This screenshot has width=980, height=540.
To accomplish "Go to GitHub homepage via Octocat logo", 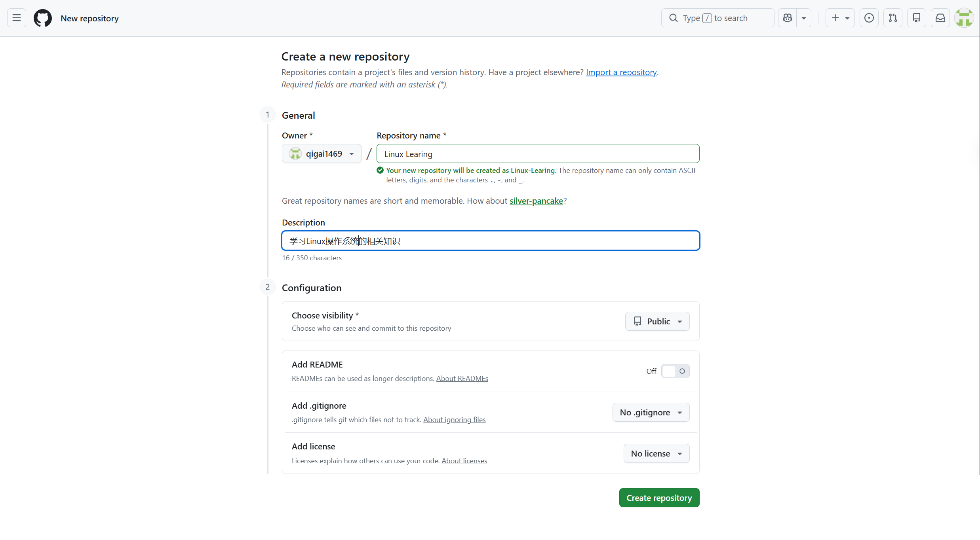I will click(x=43, y=18).
